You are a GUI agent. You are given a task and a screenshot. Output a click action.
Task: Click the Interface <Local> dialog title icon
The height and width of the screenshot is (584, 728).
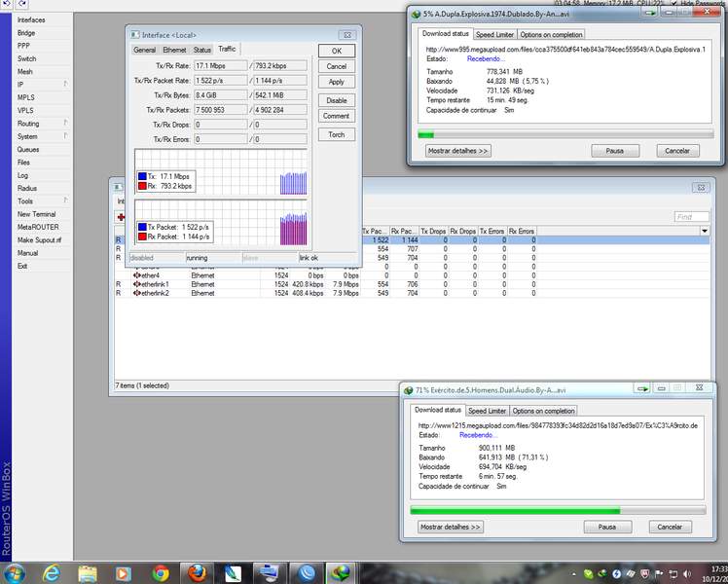click(x=134, y=35)
